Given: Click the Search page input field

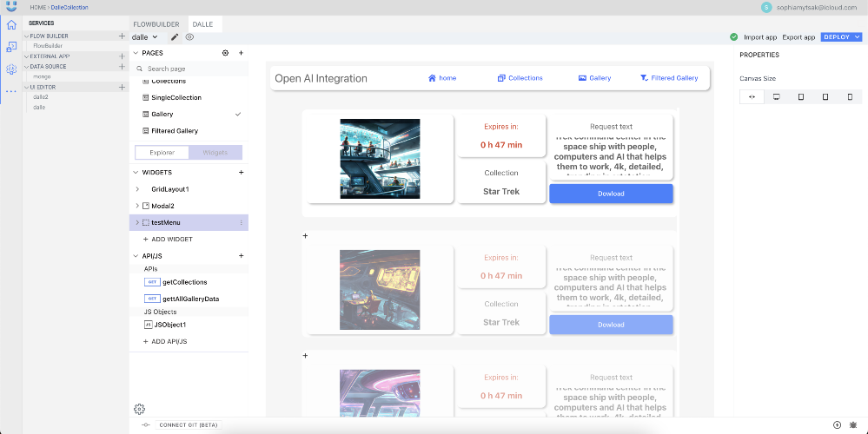Looking at the screenshot, I should pyautogui.click(x=189, y=69).
